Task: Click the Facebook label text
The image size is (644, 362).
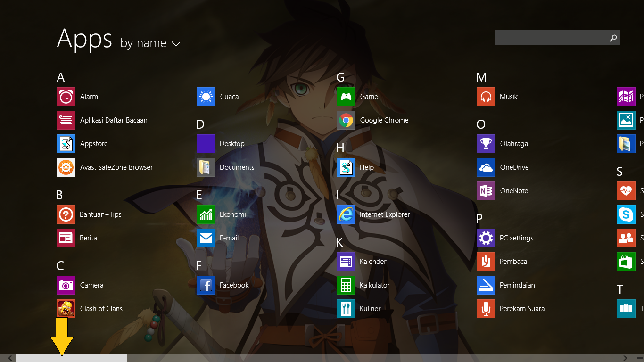Action: pyautogui.click(x=234, y=285)
